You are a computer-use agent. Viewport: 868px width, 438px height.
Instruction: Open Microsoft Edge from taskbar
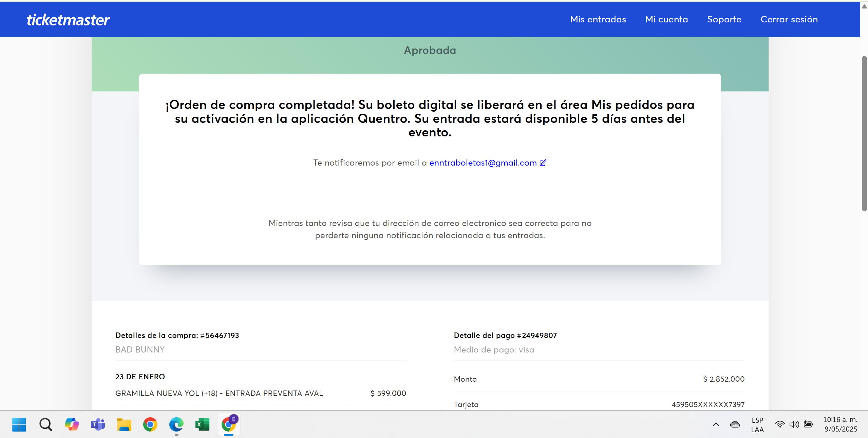coord(176,424)
